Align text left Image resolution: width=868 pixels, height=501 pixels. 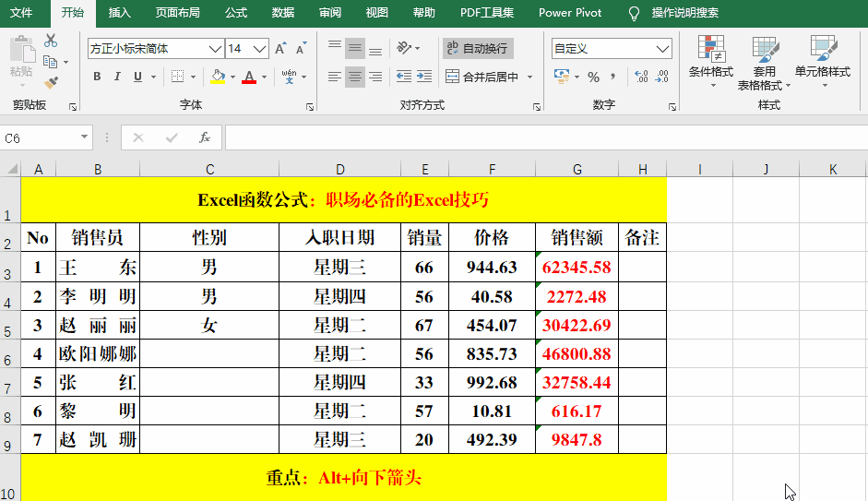point(334,77)
